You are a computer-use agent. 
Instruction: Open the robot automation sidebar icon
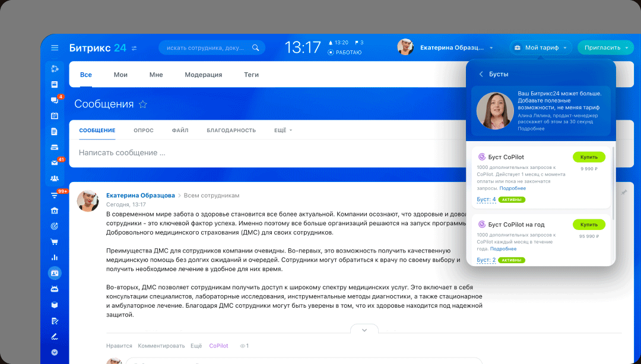pyautogui.click(x=55, y=289)
